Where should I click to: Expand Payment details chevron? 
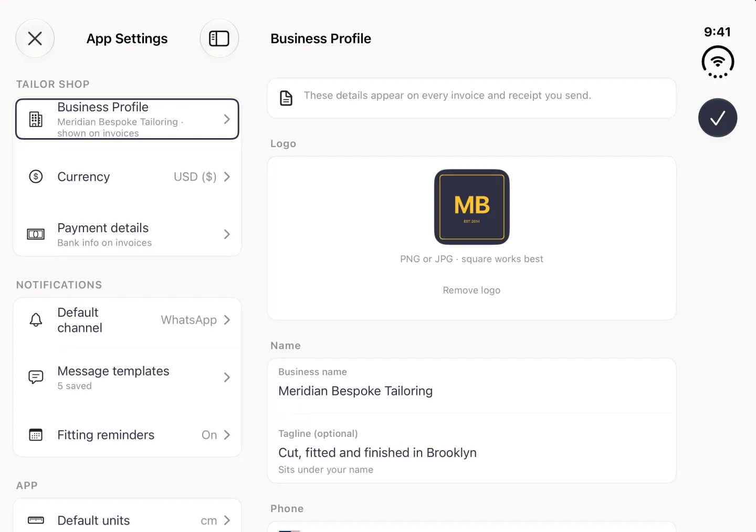click(x=227, y=234)
